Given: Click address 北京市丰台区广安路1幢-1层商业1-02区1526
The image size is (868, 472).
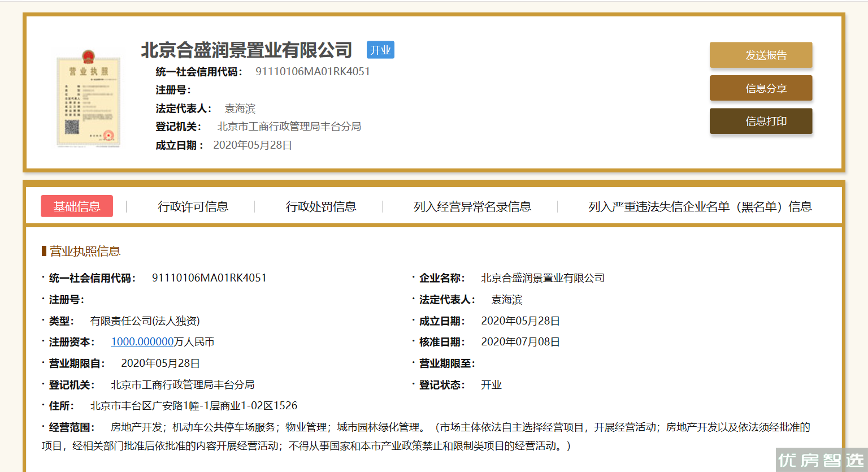Looking at the screenshot, I should tap(194, 405).
